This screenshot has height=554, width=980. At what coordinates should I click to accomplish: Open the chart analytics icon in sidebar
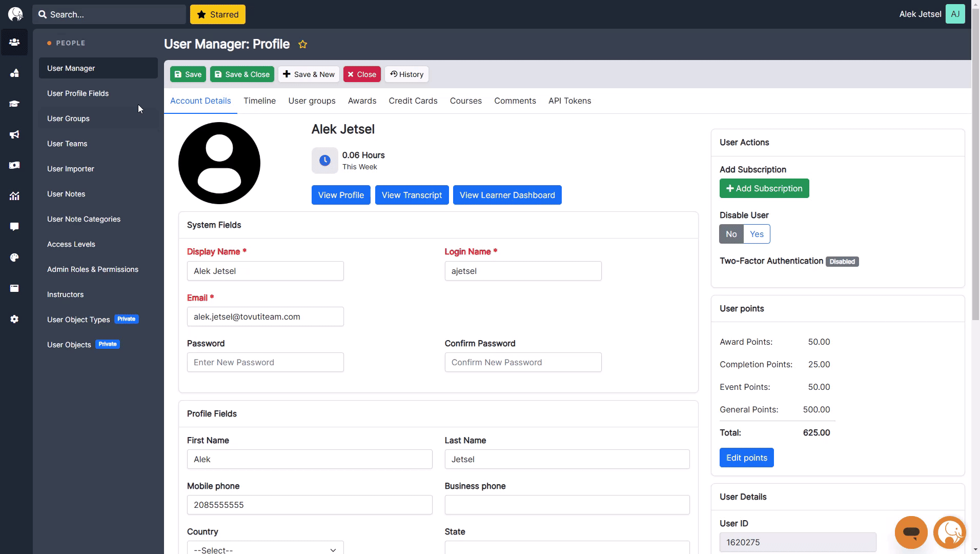(x=14, y=196)
